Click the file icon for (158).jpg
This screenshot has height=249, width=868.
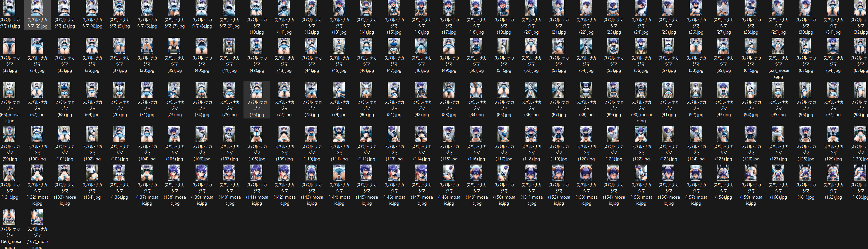click(x=723, y=173)
